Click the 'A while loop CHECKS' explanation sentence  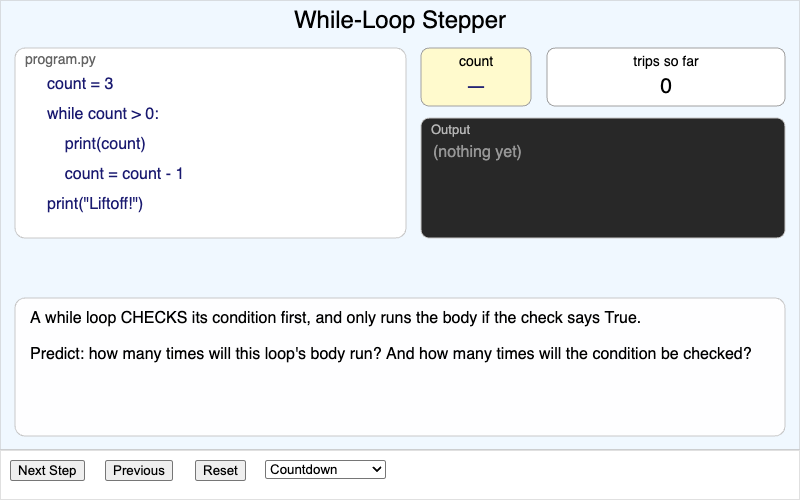click(x=335, y=318)
